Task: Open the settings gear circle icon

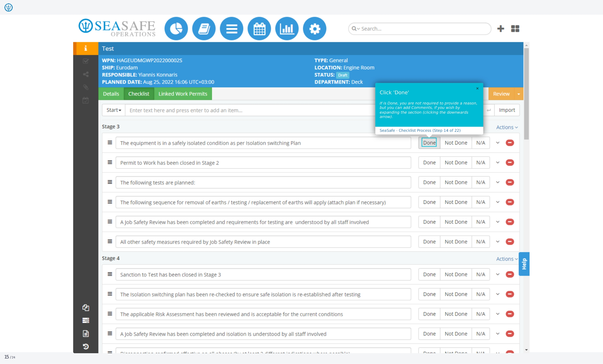Action: pyautogui.click(x=314, y=29)
